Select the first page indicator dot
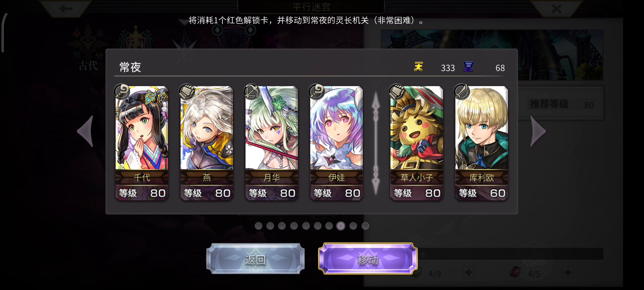 pyautogui.click(x=258, y=226)
